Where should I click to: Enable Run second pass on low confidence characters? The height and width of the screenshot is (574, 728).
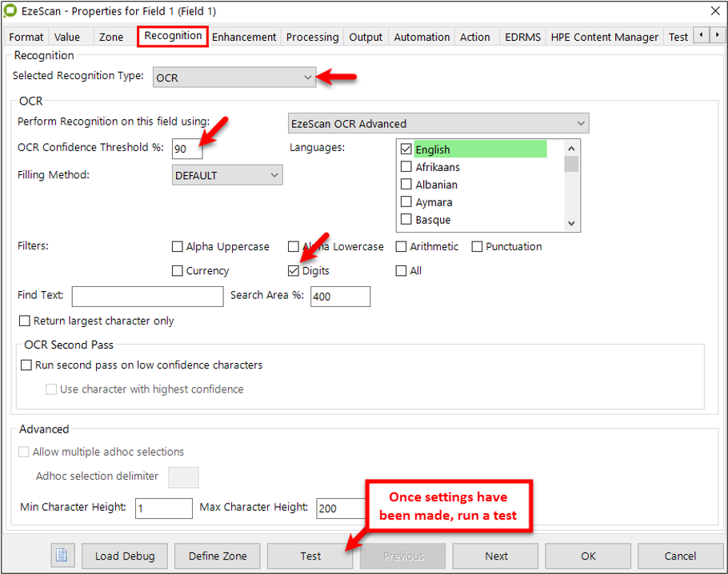(x=26, y=365)
